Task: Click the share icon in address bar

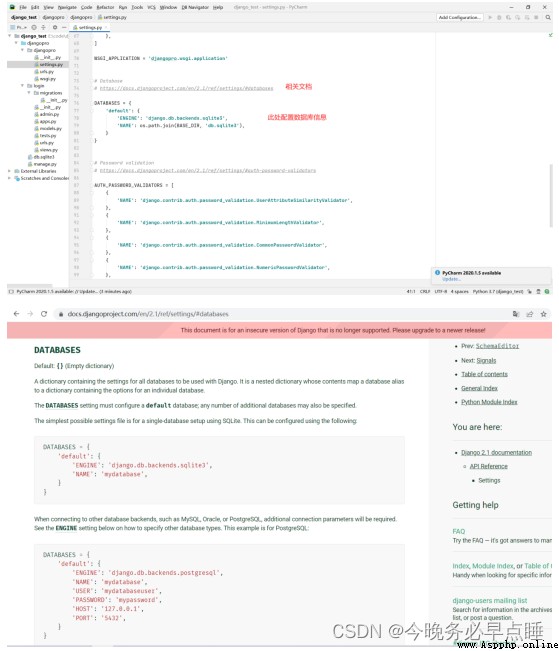Action: pyautogui.click(x=530, y=314)
